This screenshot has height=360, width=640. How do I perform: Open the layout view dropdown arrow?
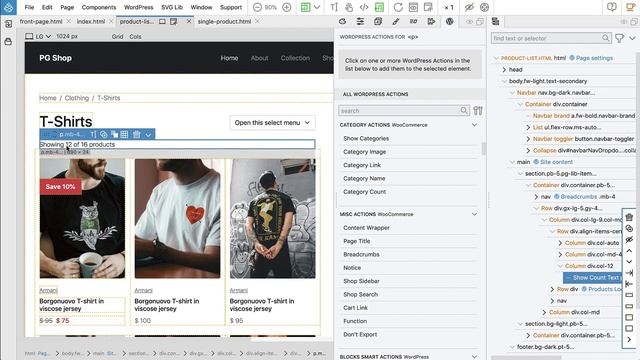click(x=317, y=7)
